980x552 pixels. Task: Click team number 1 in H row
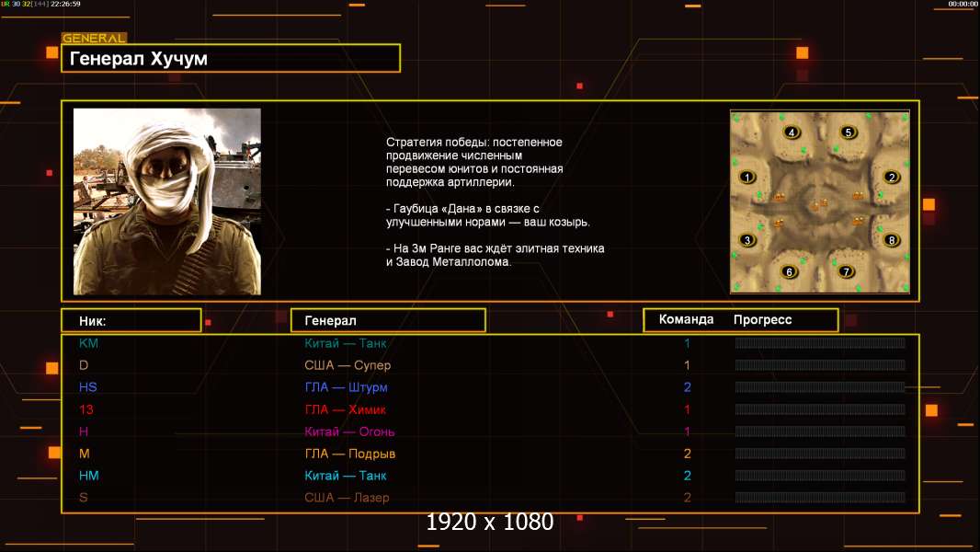(687, 431)
